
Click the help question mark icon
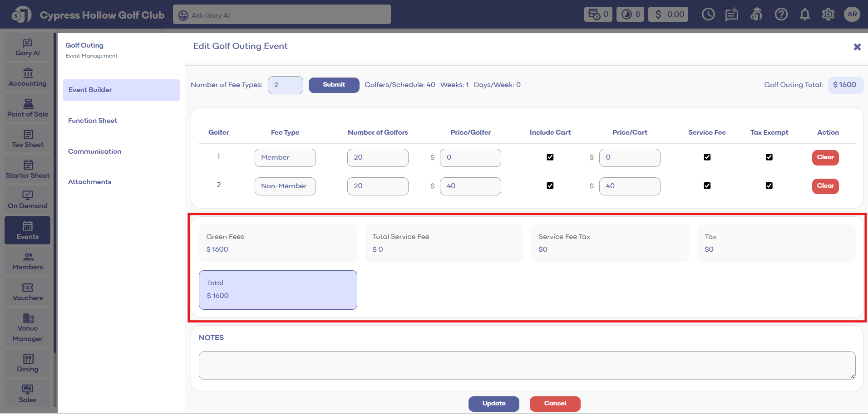(x=781, y=15)
